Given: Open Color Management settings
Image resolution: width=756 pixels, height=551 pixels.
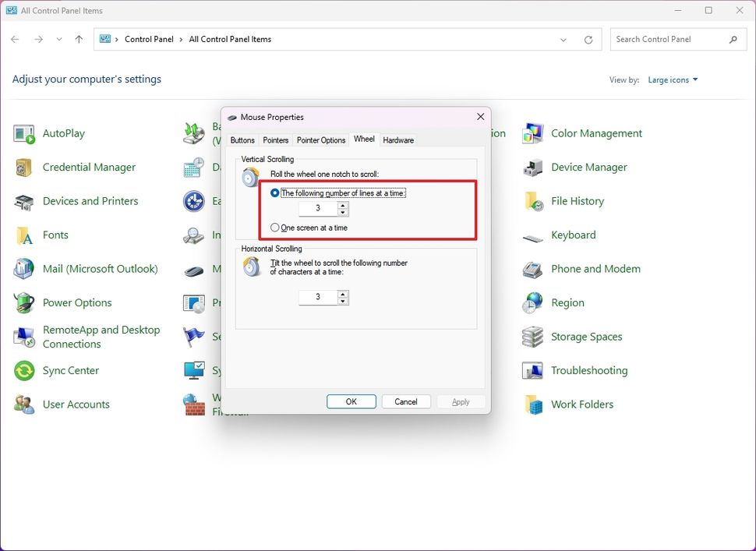Looking at the screenshot, I should pyautogui.click(x=596, y=132).
